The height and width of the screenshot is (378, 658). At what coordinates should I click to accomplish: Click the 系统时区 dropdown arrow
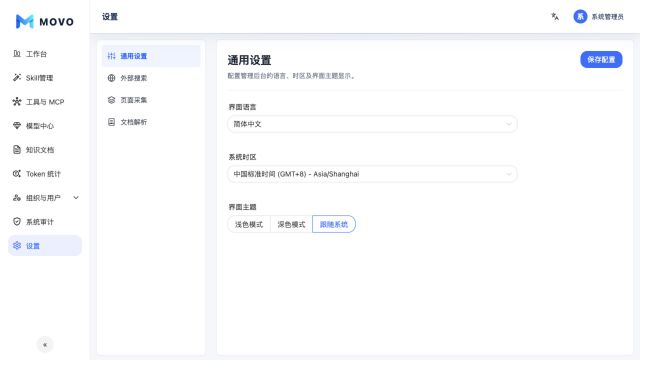coord(509,174)
